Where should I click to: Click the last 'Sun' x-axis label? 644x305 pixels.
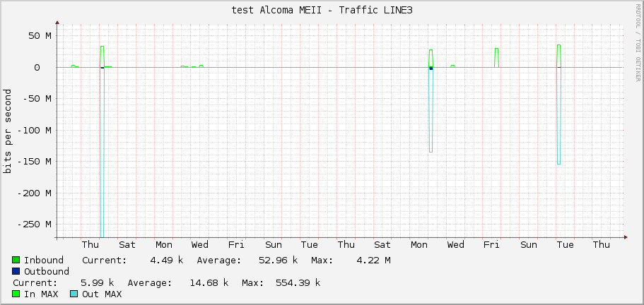pyautogui.click(x=529, y=245)
